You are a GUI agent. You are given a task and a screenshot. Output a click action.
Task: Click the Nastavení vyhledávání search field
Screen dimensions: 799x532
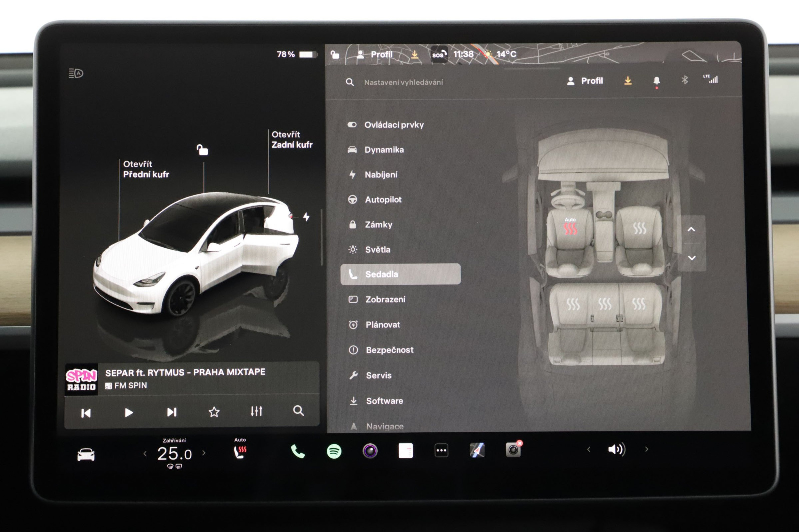(x=403, y=82)
